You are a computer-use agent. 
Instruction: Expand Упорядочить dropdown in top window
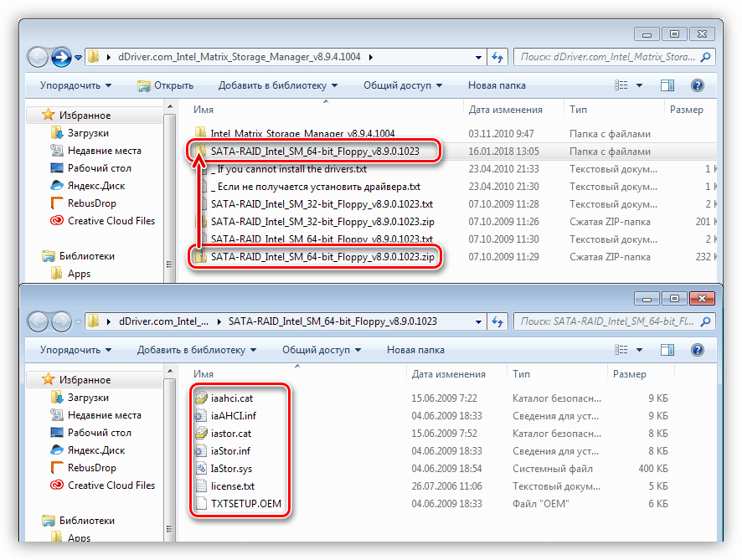[x=76, y=85]
